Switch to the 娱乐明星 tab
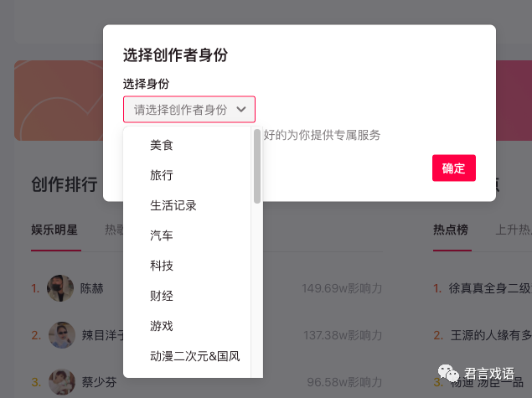 [54, 229]
